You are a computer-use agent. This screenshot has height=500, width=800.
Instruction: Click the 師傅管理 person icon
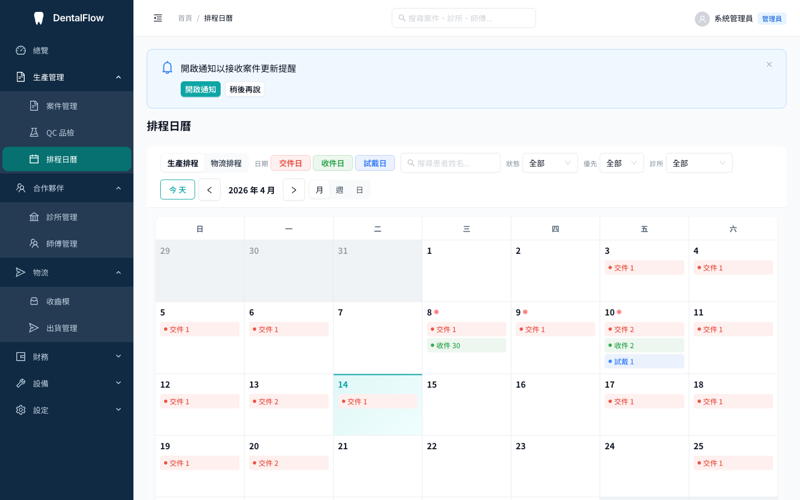(34, 243)
